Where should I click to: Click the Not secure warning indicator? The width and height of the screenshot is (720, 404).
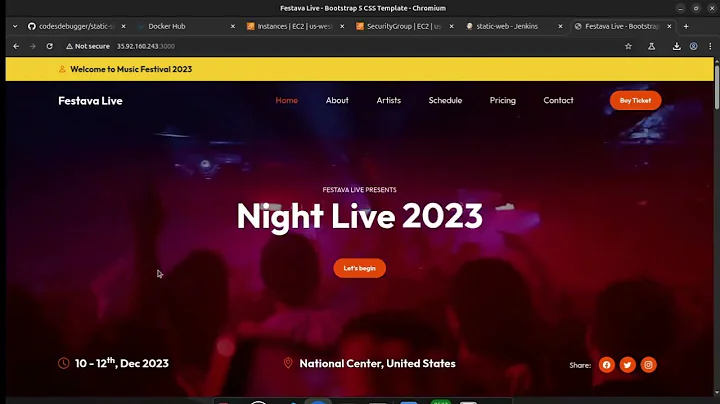88,46
